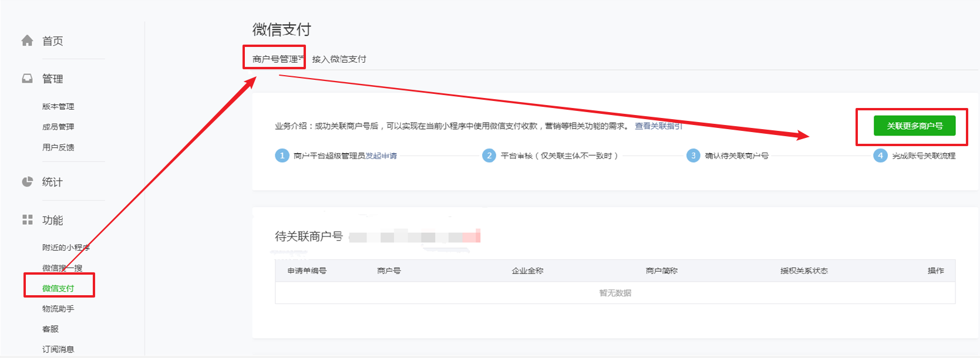980x358 pixels.
Task: Click the 暂无数据 empty table message
Action: pos(615,293)
